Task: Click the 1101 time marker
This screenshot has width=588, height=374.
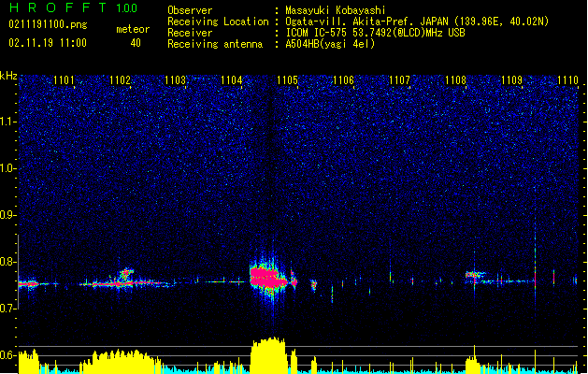Action: point(64,80)
